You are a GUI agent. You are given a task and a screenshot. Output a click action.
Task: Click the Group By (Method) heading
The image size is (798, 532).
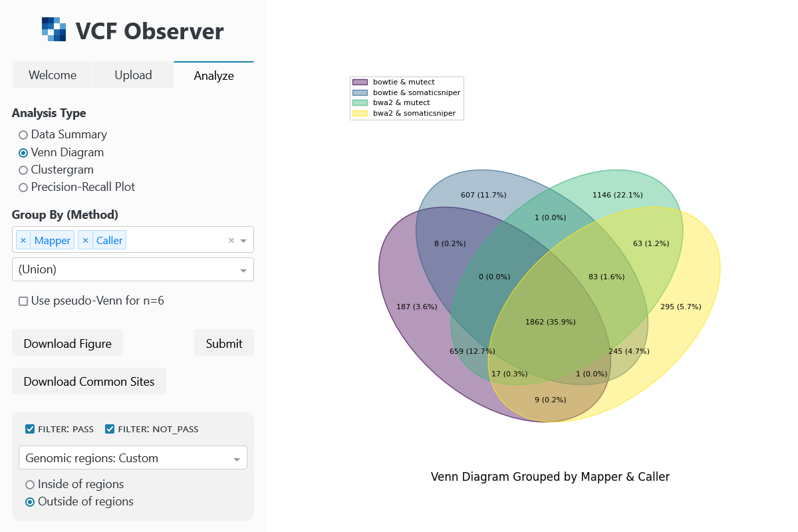65,215
